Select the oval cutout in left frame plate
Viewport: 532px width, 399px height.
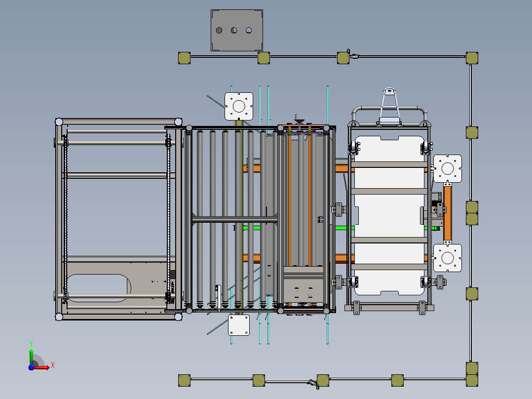tap(98, 288)
